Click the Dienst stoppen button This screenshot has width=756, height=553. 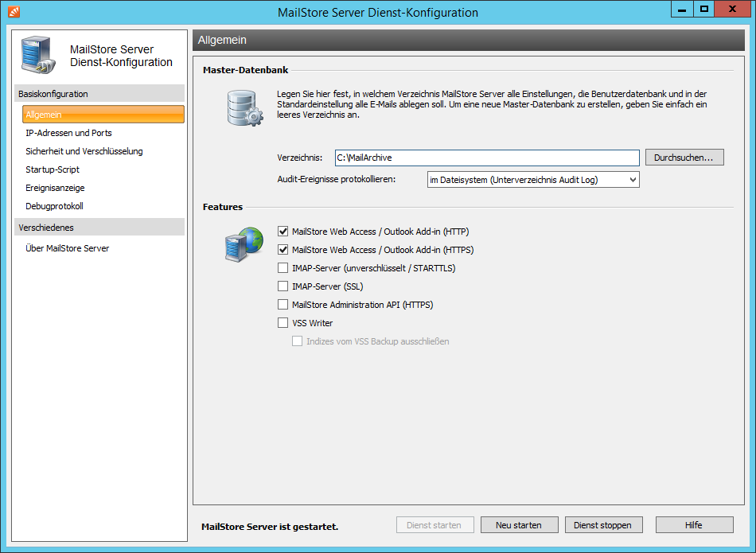603,525
